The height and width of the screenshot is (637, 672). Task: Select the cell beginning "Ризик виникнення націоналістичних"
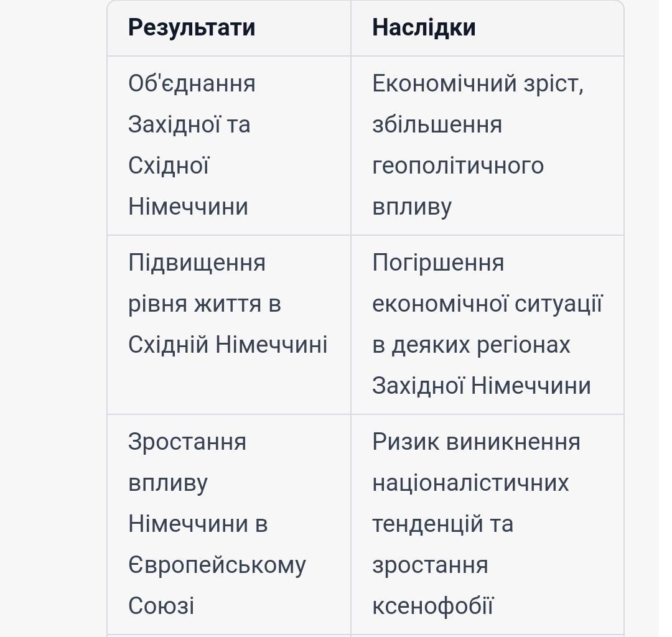[487, 524]
